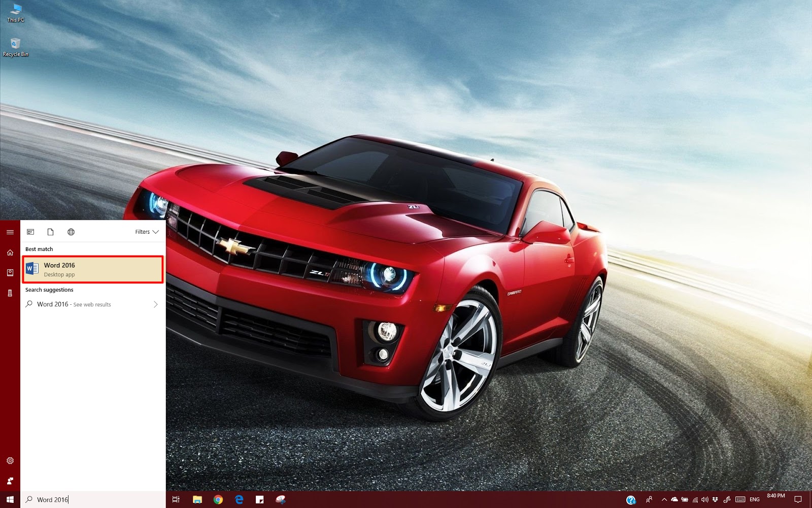Filter search results by Documents
The image size is (812, 508).
[x=50, y=232]
